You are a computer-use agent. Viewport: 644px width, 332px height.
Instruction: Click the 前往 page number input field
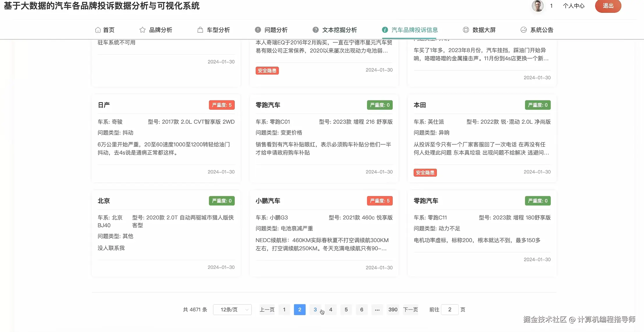point(450,310)
